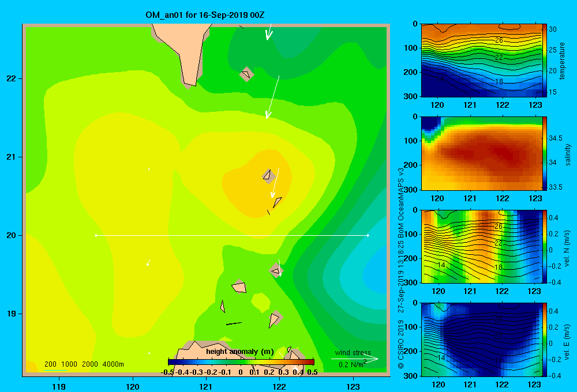Click the "0.5" label at the anomaly scale end
The width and height of the screenshot is (577, 392).
[312, 372]
